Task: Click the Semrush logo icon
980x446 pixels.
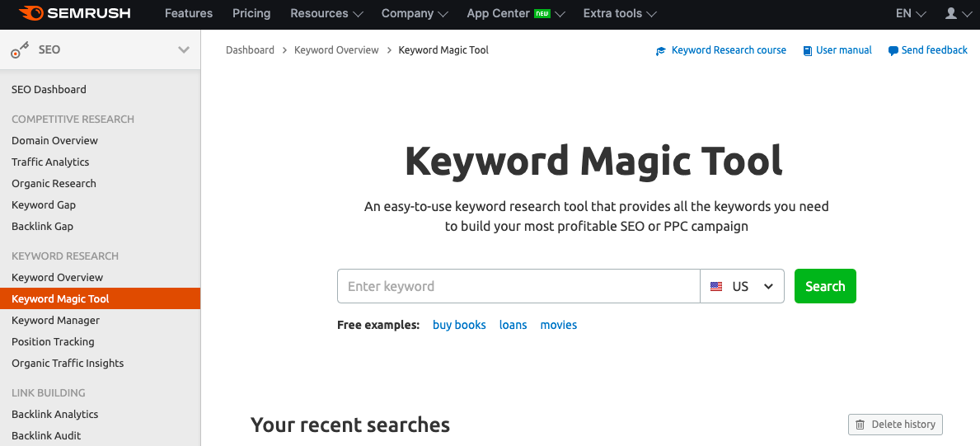Action: (30, 13)
